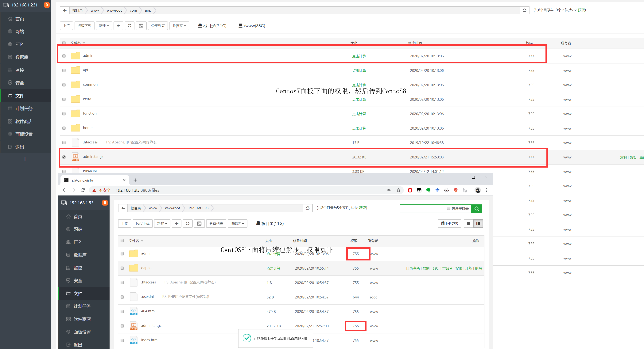
Task: Click go-back arrow button in back window toolbar
Action: (118, 26)
